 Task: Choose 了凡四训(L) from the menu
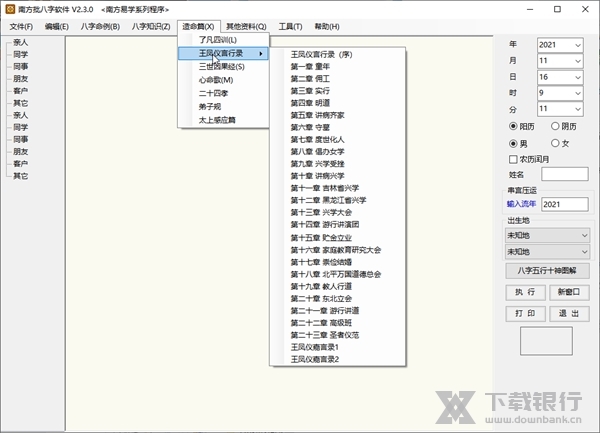223,40
